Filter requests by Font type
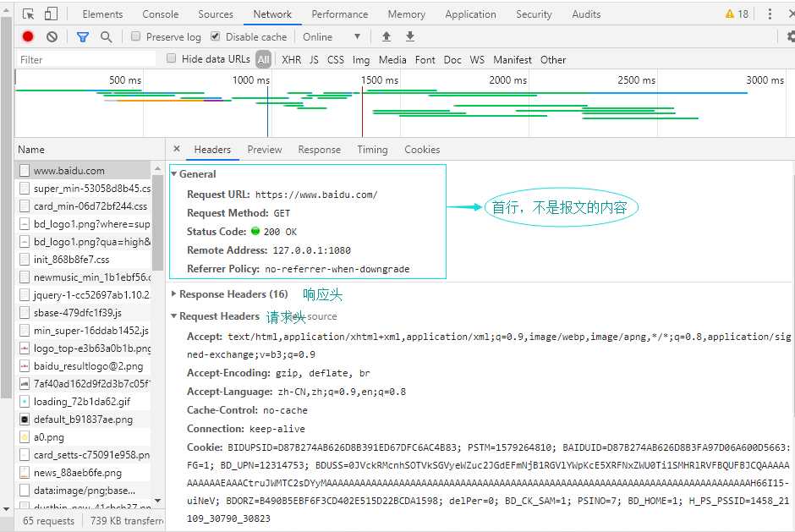The width and height of the screenshot is (795, 532). 425,60
